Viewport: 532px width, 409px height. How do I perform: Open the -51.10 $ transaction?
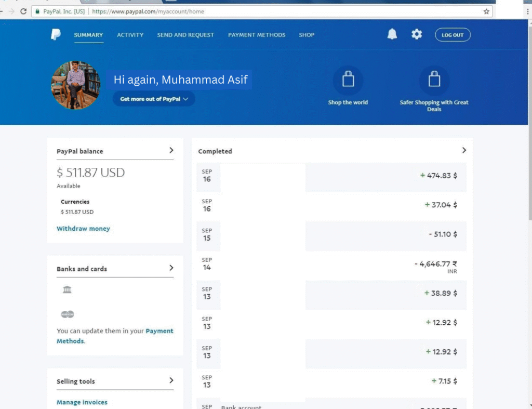coord(331,236)
